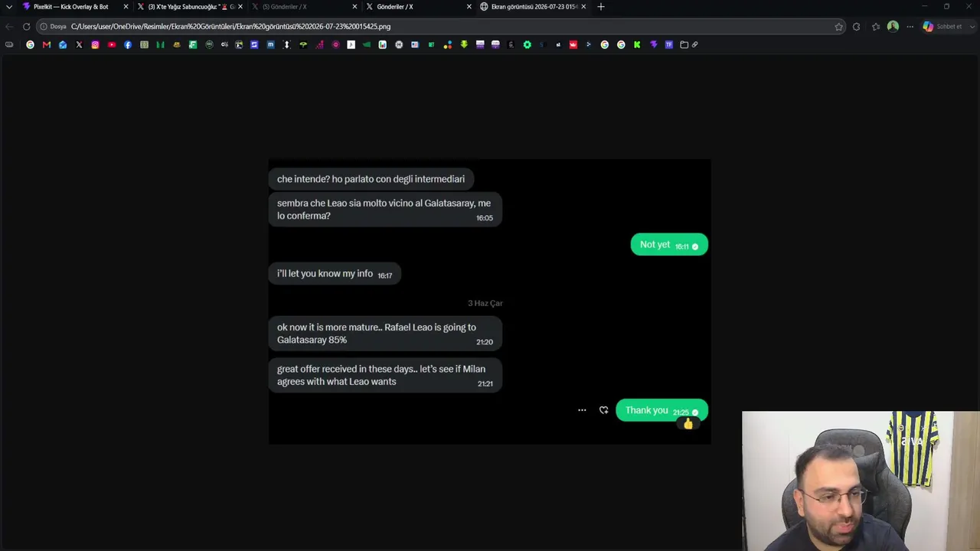Open the green Kick bookmark icon
This screenshot has width=980, height=551.
tap(637, 44)
